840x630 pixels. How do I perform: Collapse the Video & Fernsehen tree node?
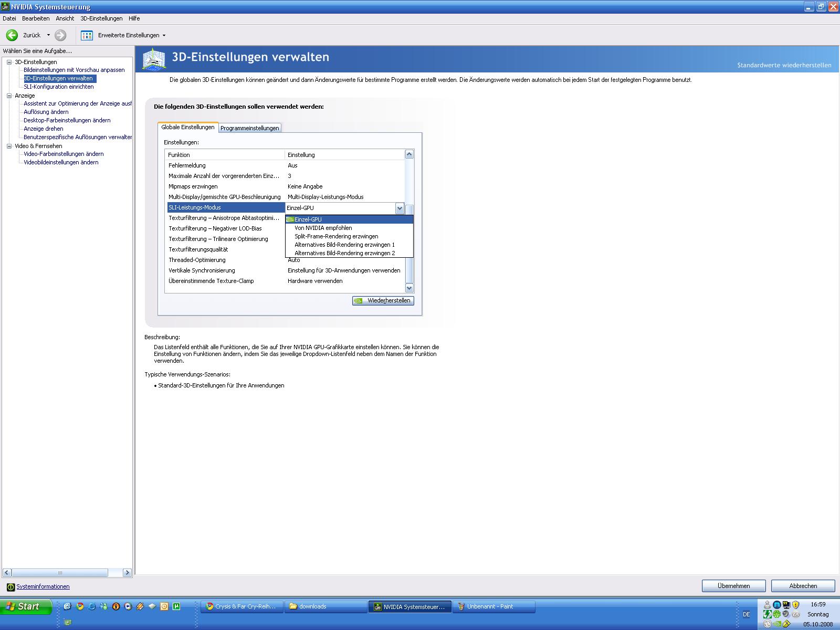9,146
